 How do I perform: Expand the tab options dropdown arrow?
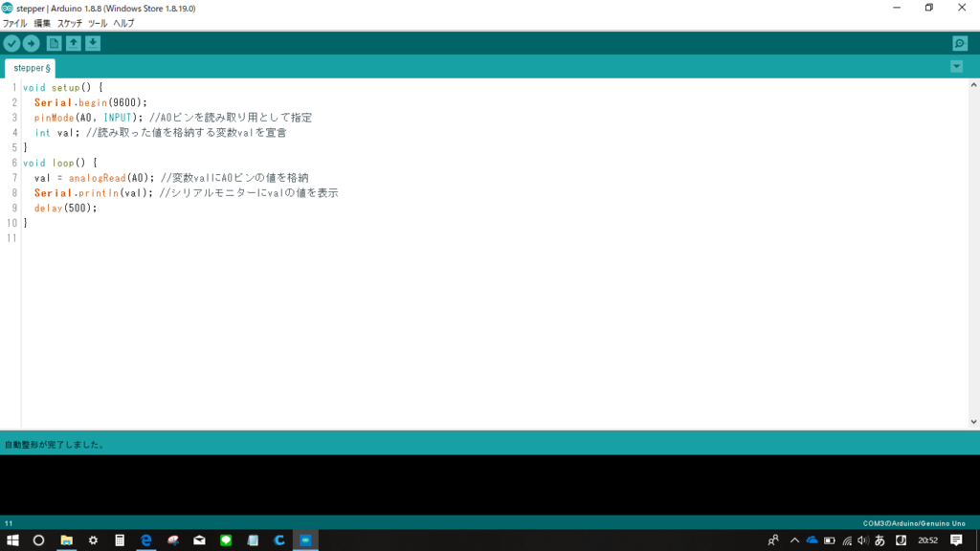pyautogui.click(x=956, y=66)
